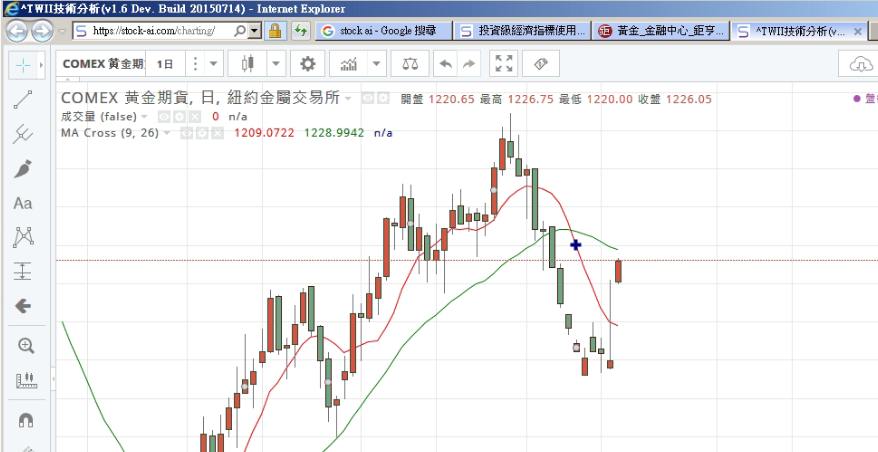Toggle visibility of COMEX 黃金期貨 series
This screenshot has width=878, height=452.
pos(367,99)
